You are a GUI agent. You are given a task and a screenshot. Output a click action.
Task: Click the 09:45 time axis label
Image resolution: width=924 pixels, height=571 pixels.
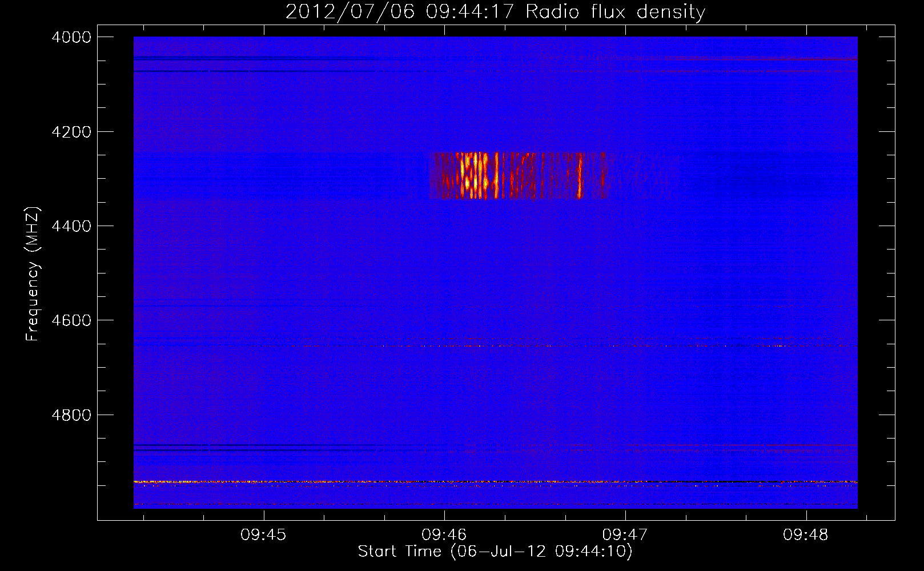click(x=263, y=535)
